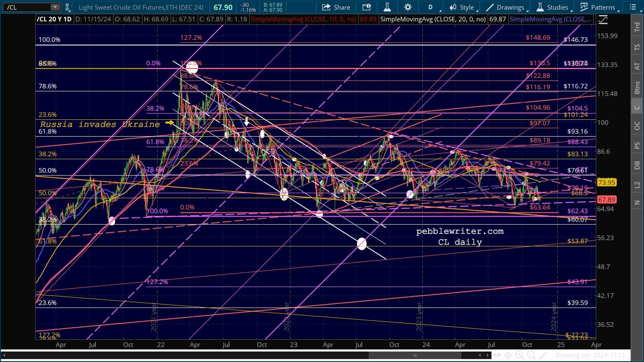Click the expand/compress time axis icon
This screenshot has height=362, width=644.
(497, 355)
